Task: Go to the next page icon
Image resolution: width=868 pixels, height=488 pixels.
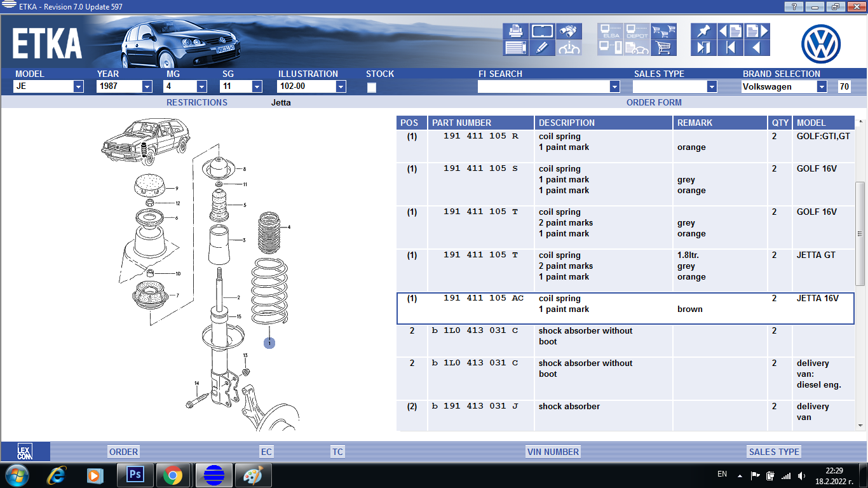Action: pyautogui.click(x=756, y=31)
